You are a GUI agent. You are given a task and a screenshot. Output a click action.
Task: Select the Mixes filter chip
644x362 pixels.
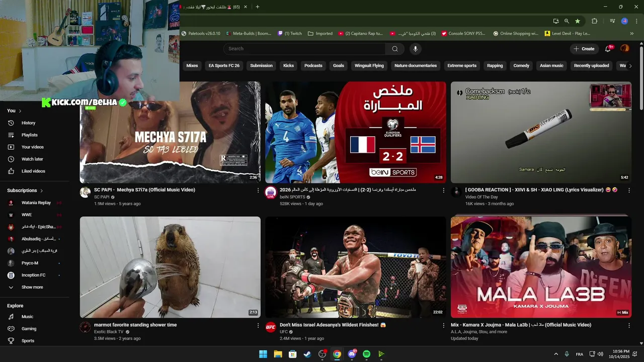(192, 65)
